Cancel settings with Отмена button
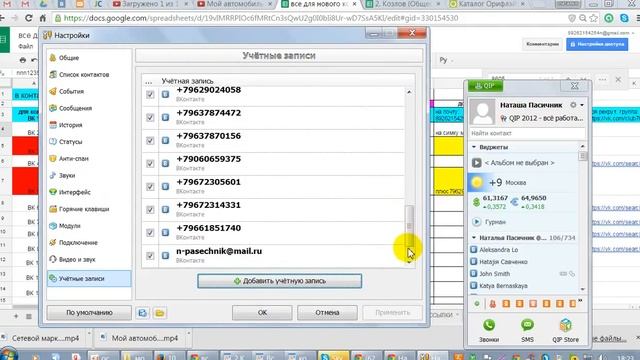The image size is (640, 360). 327,313
